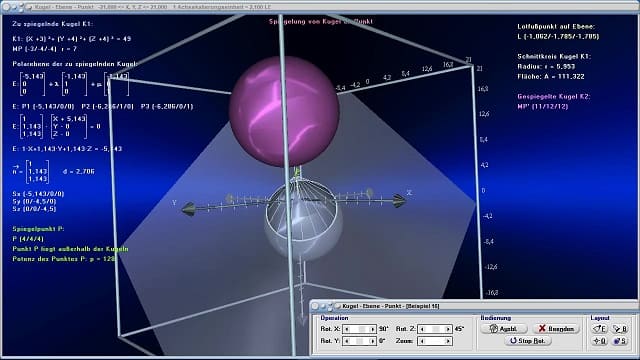
Task: Click the Rot. Z angle value 45°
Action: point(459,329)
